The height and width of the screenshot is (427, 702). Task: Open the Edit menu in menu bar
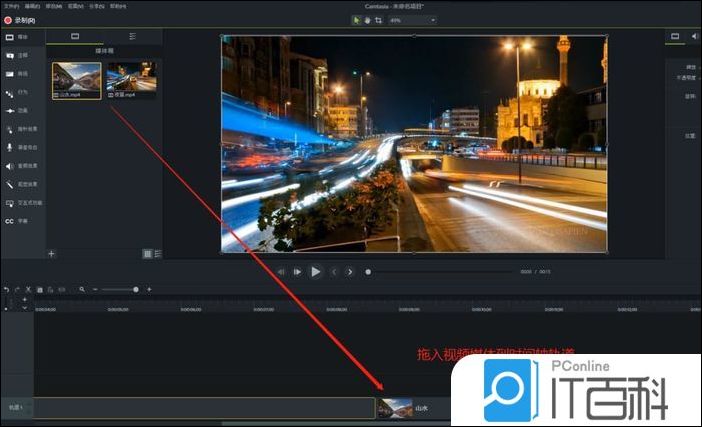point(31,6)
